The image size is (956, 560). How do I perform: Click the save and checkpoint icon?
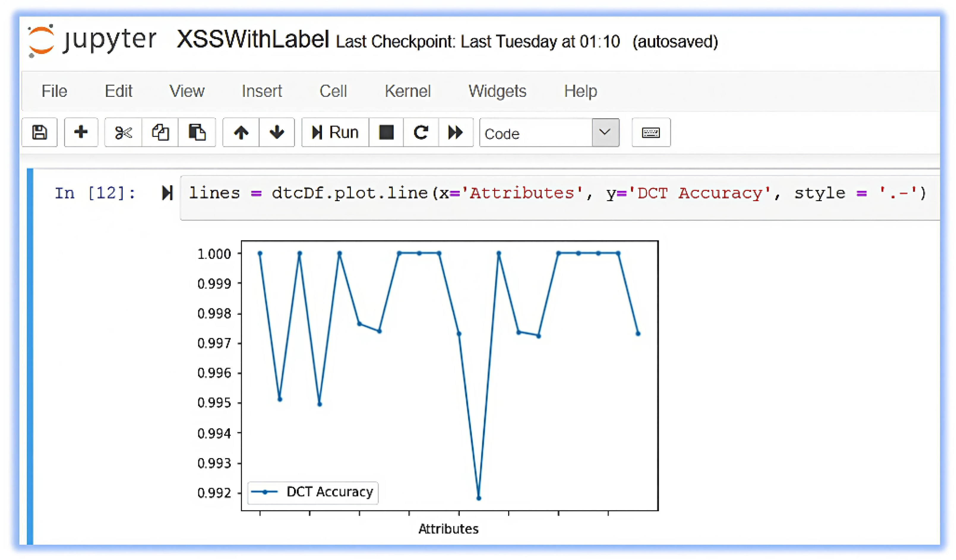(39, 132)
